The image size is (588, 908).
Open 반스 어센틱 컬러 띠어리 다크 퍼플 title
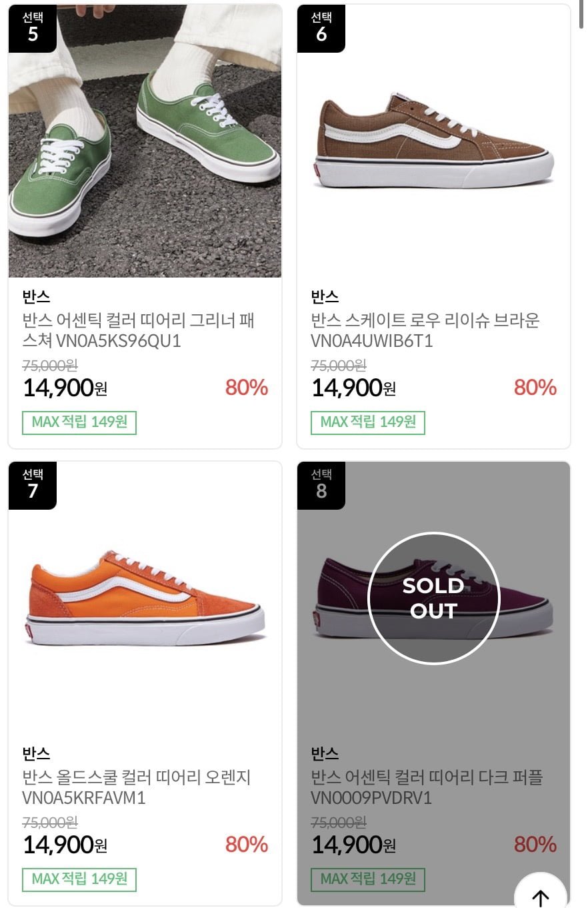click(427, 787)
